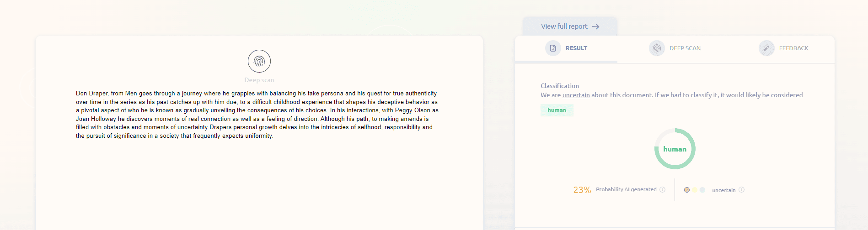
Task: Click the fingerprint Deep scan icon above text
Action: point(259,61)
